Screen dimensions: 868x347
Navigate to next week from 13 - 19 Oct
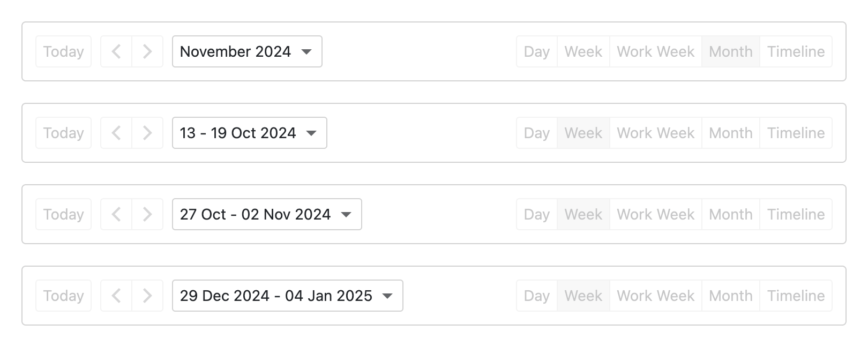(147, 133)
